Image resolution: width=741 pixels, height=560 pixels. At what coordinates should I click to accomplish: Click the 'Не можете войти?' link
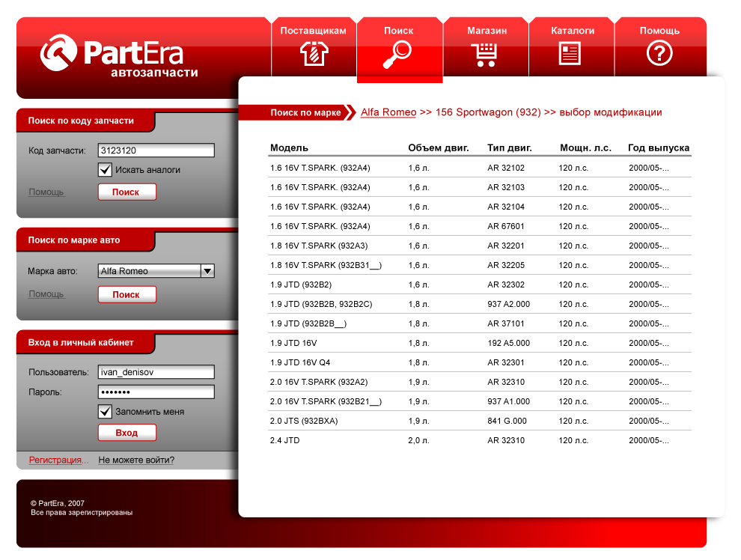(136, 460)
